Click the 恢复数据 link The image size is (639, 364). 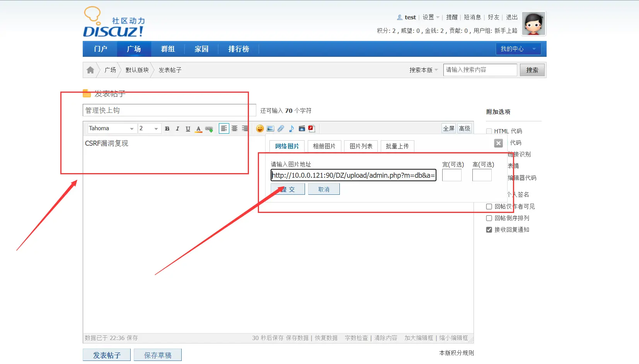(x=326, y=338)
